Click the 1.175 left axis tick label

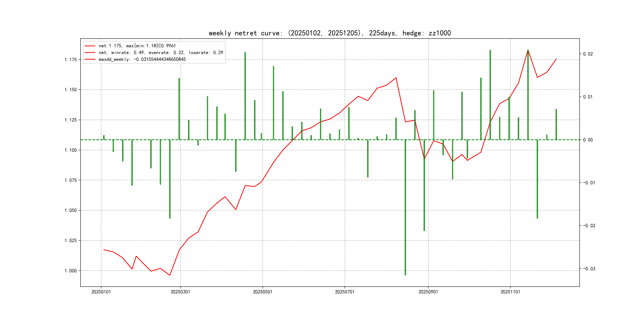click(71, 59)
